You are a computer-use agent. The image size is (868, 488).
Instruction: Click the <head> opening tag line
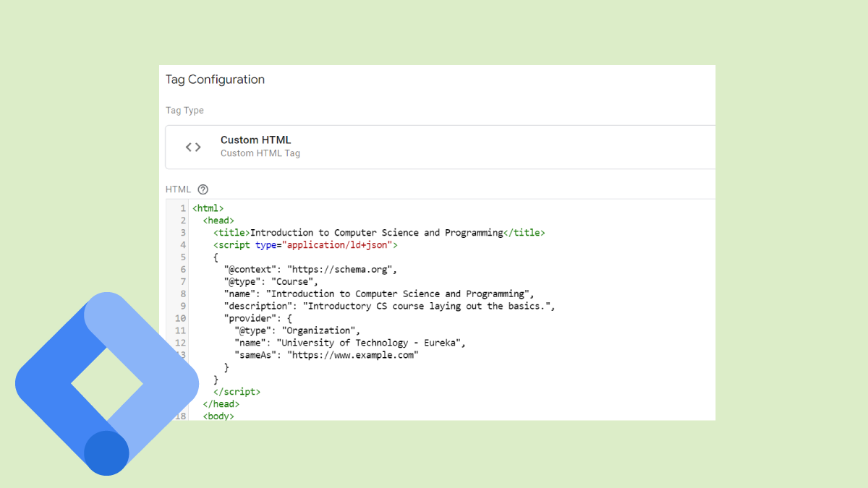(218, 221)
